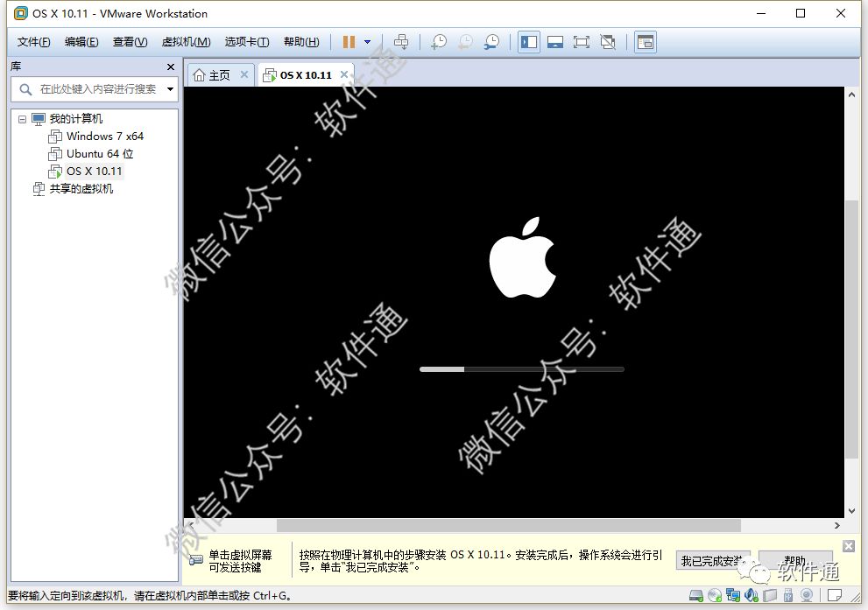The image size is (868, 610).
Task: Click the VMware Workstation title bar icon
Action: [20, 13]
